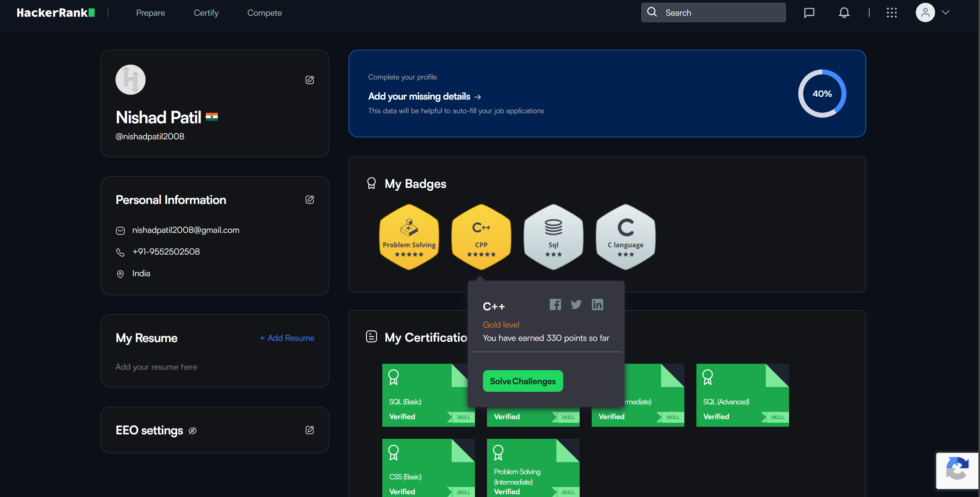Open the Prepare menu

[x=150, y=13]
